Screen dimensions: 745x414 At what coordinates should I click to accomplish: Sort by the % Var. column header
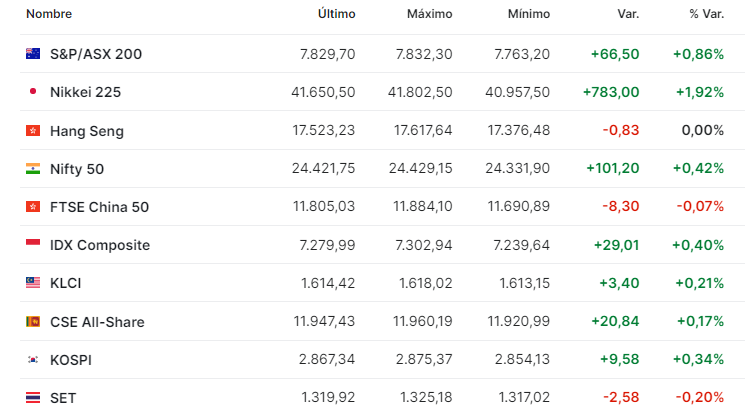[x=707, y=14]
